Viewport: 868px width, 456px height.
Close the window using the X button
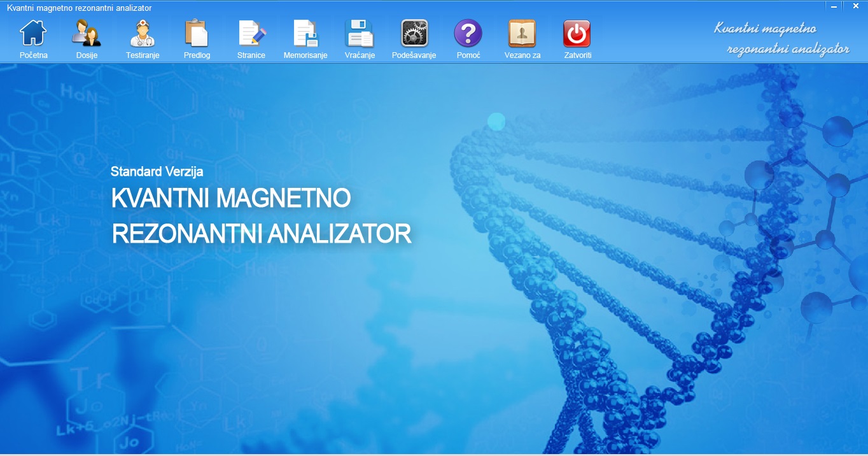point(854,6)
